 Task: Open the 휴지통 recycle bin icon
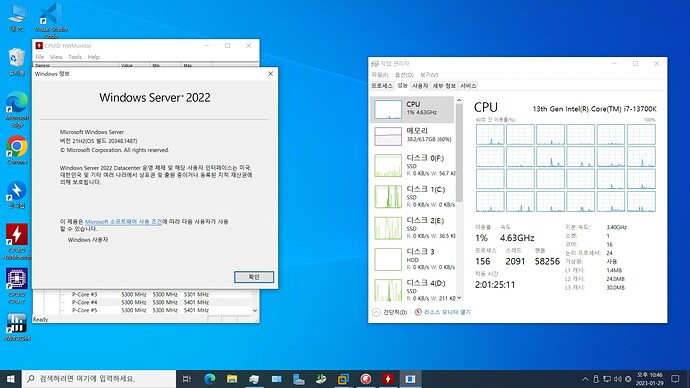pyautogui.click(x=17, y=62)
